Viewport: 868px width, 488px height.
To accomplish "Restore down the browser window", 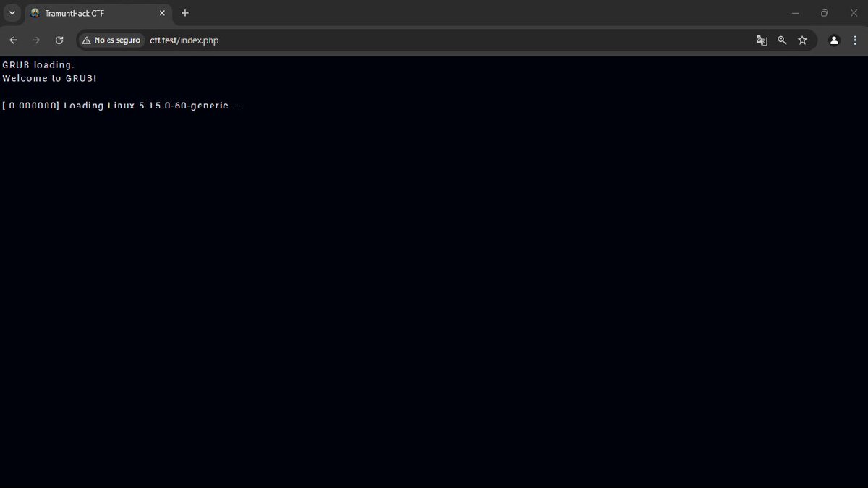I will coord(824,13).
